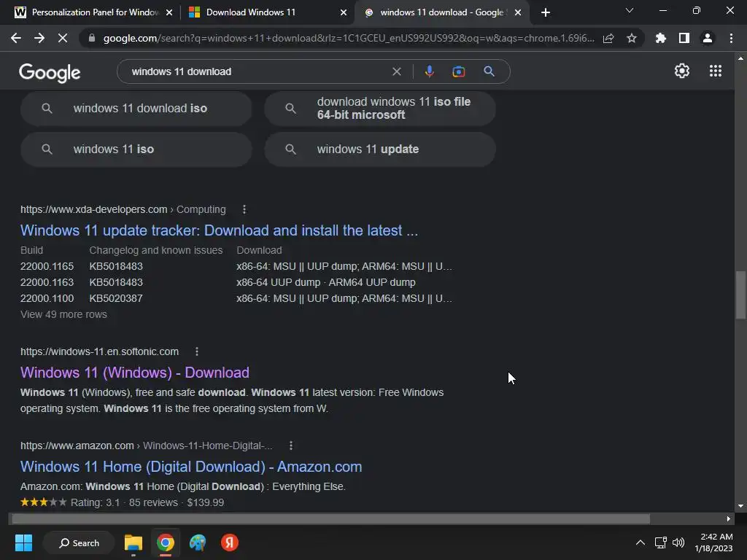Open the Chrome side panel
Screen dimensions: 747x560
(684, 38)
